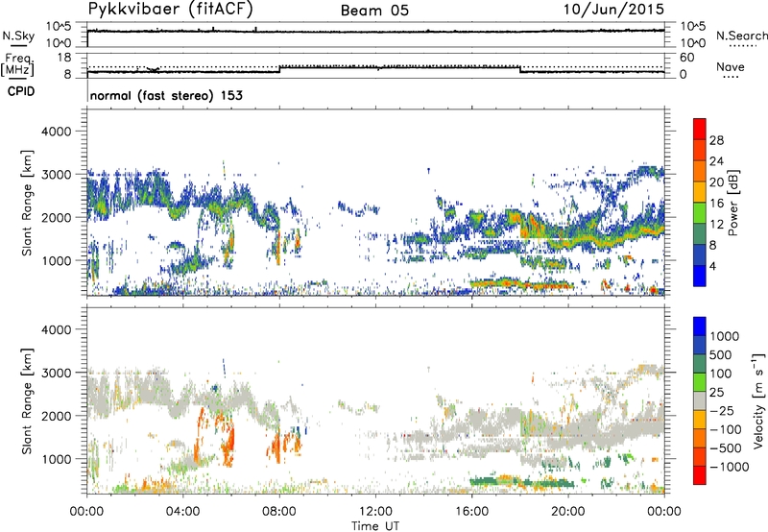Viewport: 768px width, 532px height.
Task: Click the '04:00' time tick label
Action: click(182, 512)
